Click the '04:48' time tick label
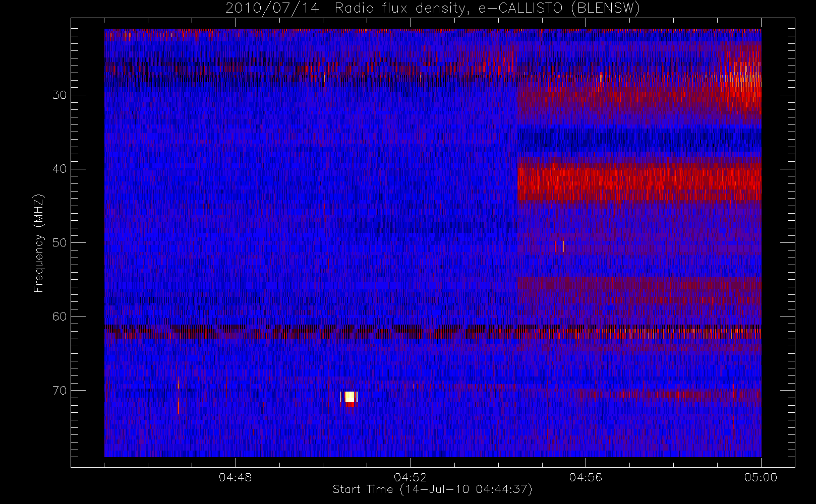 tap(236, 477)
